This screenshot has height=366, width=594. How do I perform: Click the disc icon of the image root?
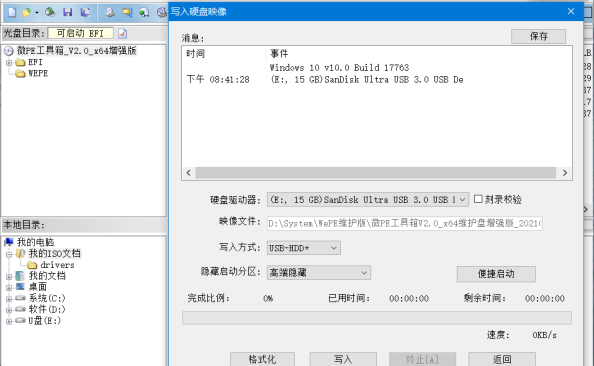click(x=9, y=51)
